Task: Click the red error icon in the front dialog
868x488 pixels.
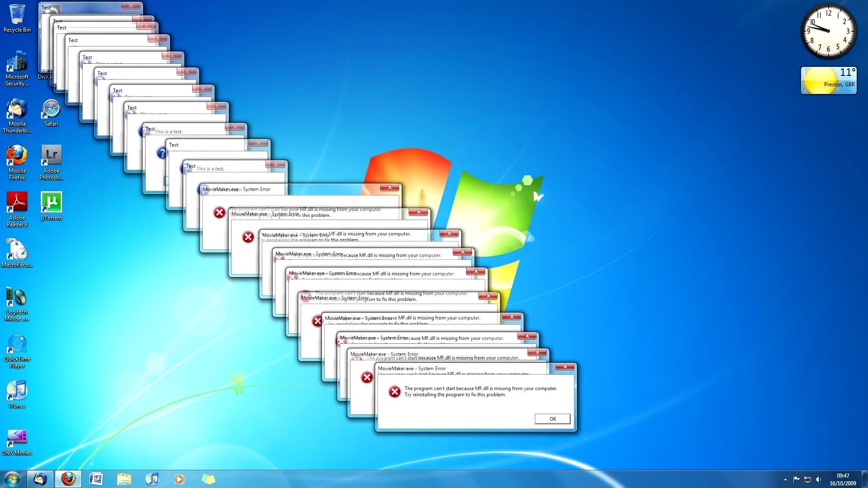Action: click(395, 392)
